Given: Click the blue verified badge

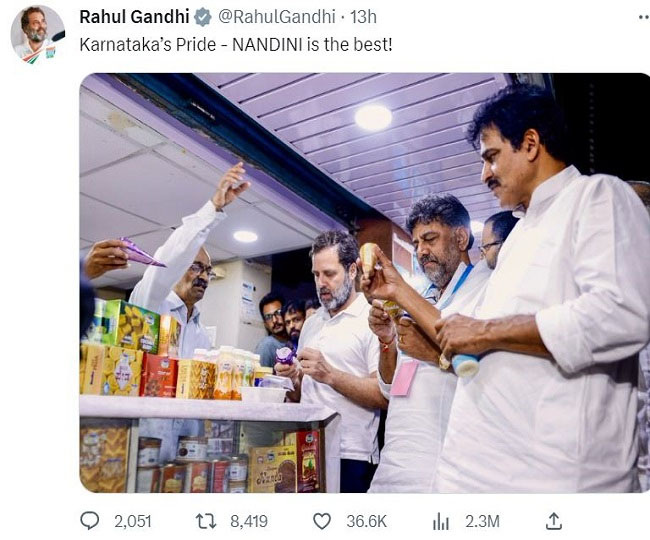Looking at the screenshot, I should click(x=203, y=17).
